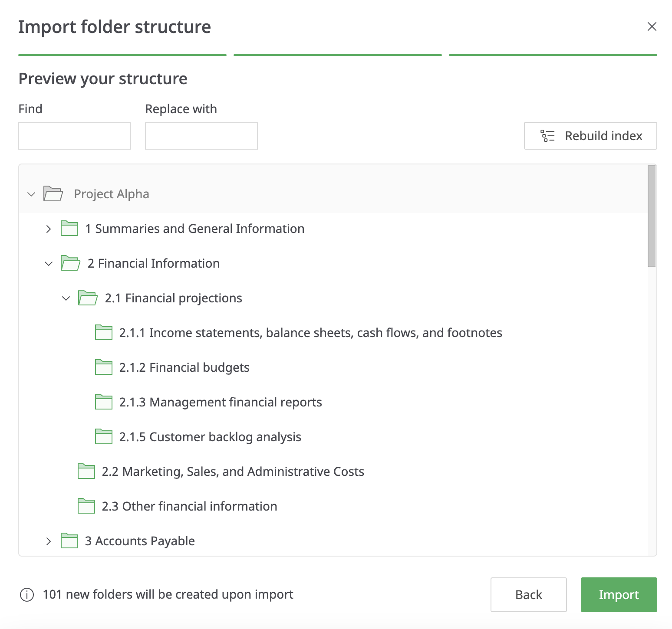The height and width of the screenshot is (629, 672).
Task: Click the folder icon for 2.1 Financial projections
Action: click(88, 298)
